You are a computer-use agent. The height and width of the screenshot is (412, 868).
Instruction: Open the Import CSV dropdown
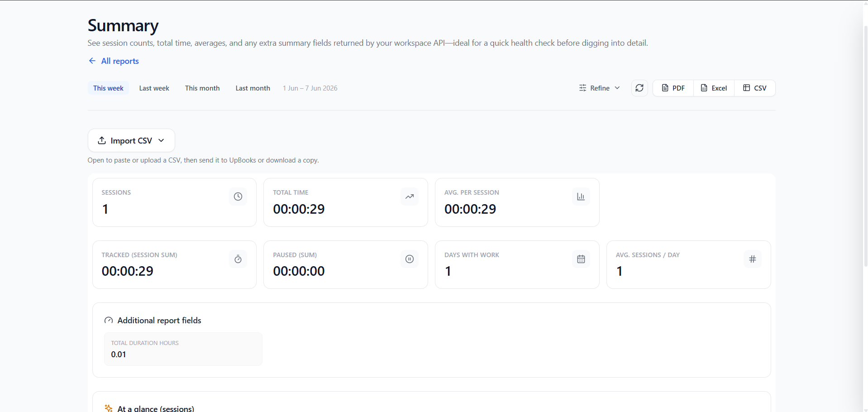point(131,140)
